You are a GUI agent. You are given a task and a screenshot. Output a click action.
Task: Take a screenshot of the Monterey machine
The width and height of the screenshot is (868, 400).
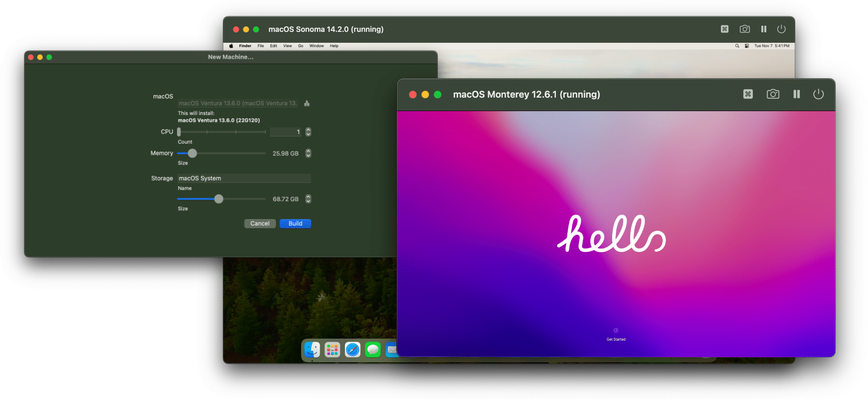pyautogui.click(x=773, y=94)
